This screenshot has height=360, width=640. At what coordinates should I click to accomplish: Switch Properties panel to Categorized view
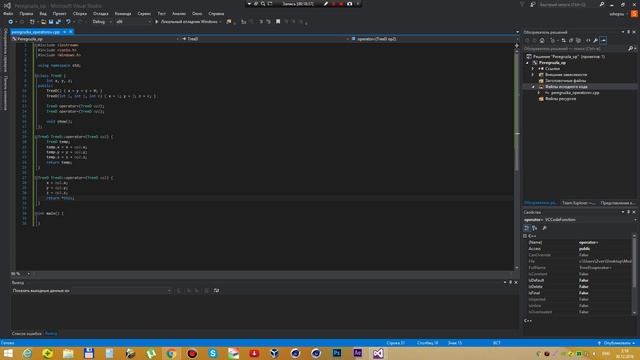[x=527, y=228]
